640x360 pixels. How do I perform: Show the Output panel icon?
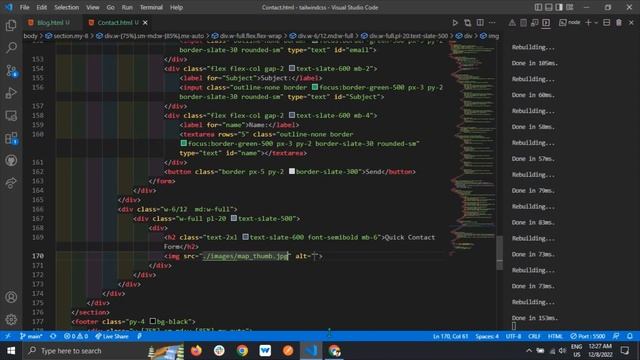click(523, 23)
